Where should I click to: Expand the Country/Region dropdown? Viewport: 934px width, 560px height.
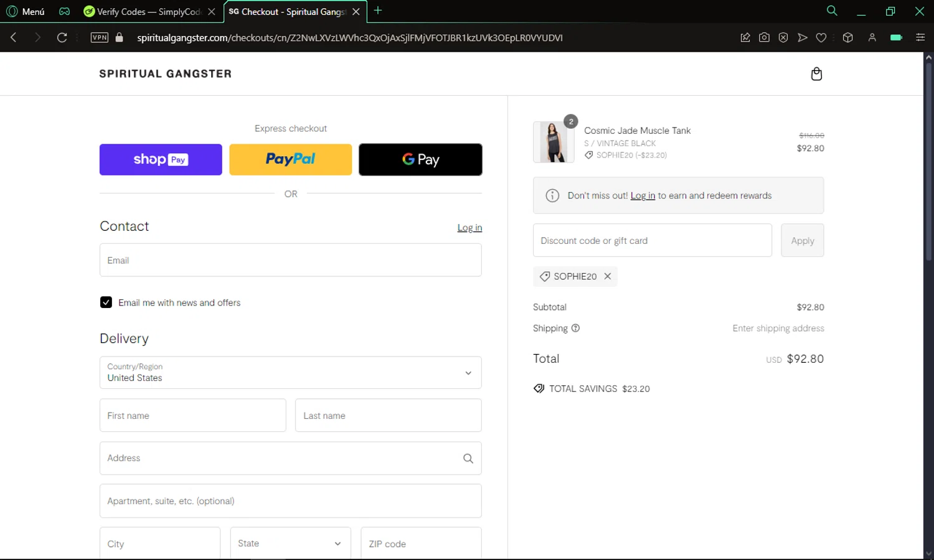(290, 373)
